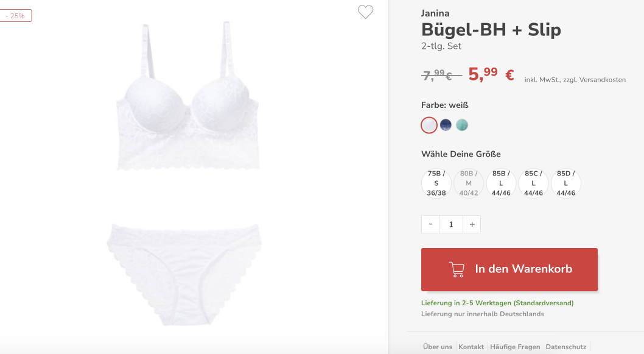Image resolution: width=644 pixels, height=354 pixels.
Task: Open the Über uns link
Action: (x=438, y=347)
